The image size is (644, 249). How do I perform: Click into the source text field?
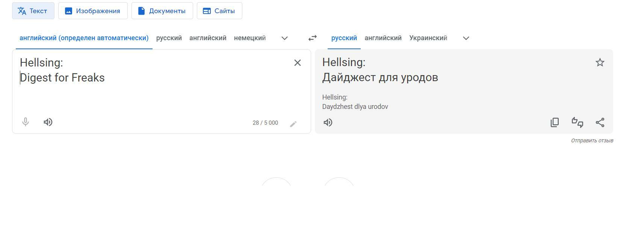150,94
